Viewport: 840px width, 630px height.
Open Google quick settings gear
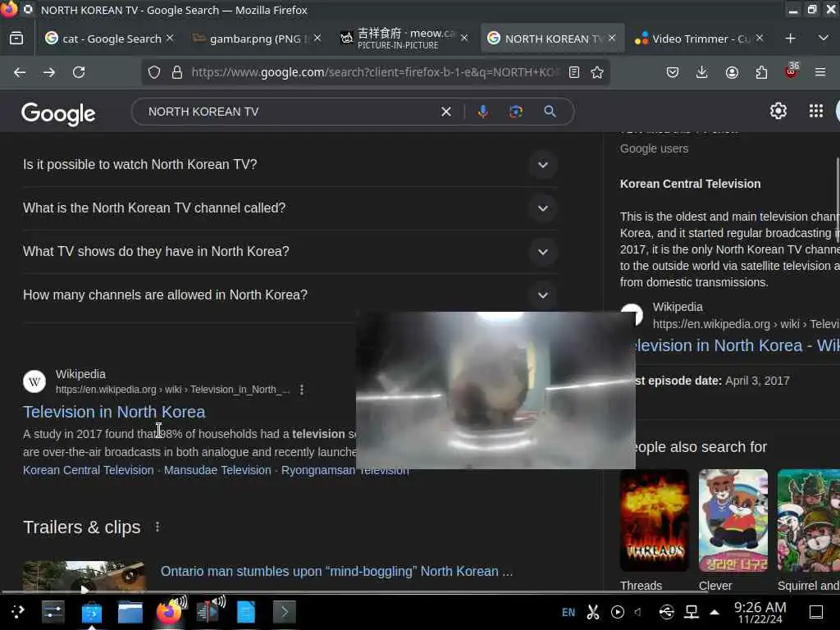coord(778,111)
